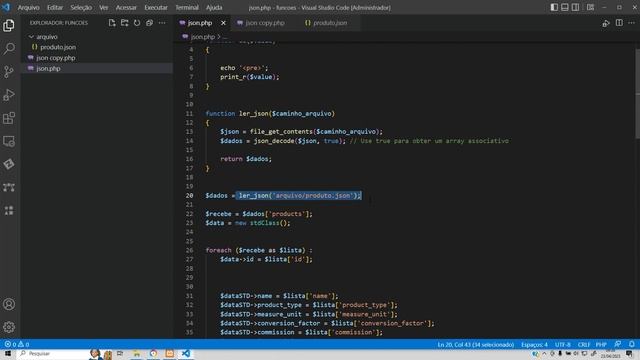Open the Run and Debug view
The image size is (640, 360).
(x=9, y=95)
